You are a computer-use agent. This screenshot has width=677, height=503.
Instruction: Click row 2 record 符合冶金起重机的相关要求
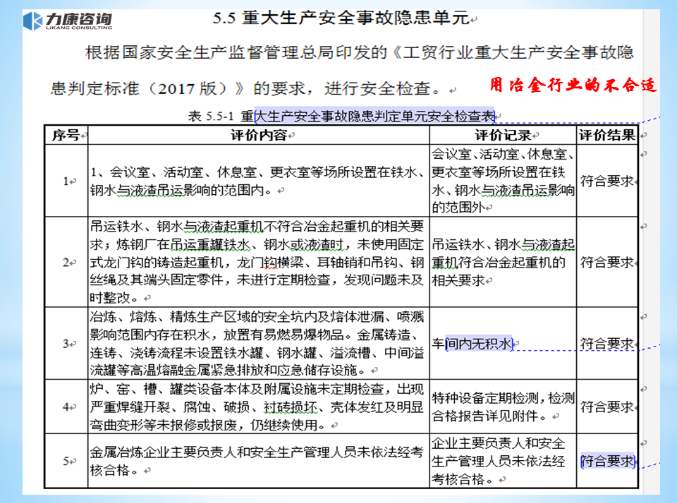coord(503,262)
